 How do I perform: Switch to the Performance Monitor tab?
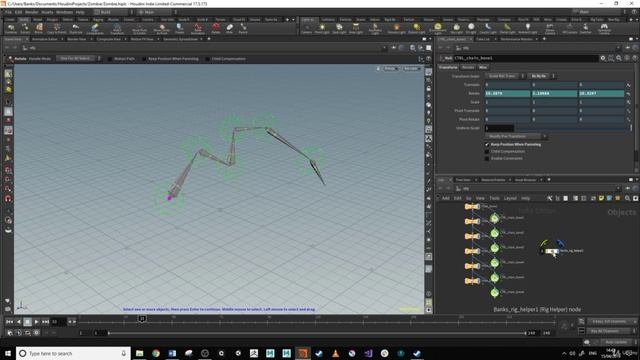click(x=516, y=39)
